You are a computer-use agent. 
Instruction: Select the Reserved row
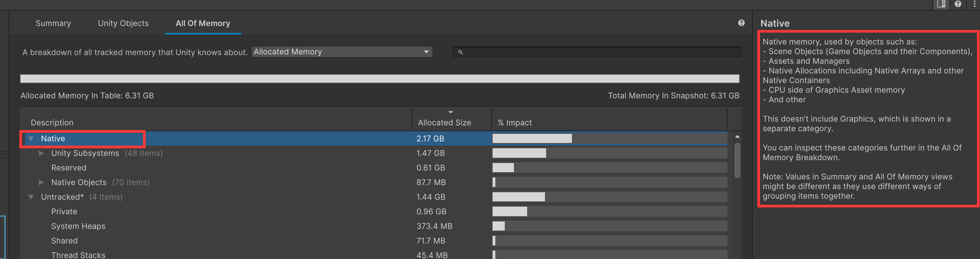point(69,168)
